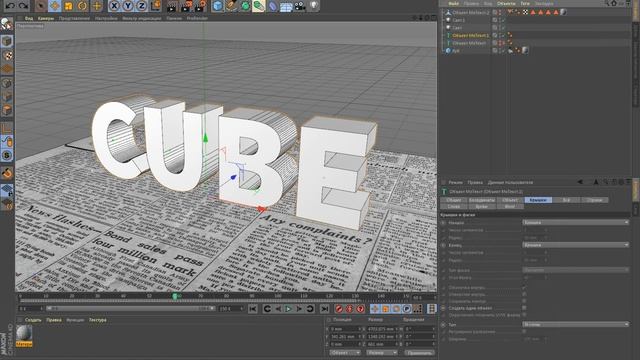
Task: Click the Enable Axis icon in sidebar
Action: 7,129
